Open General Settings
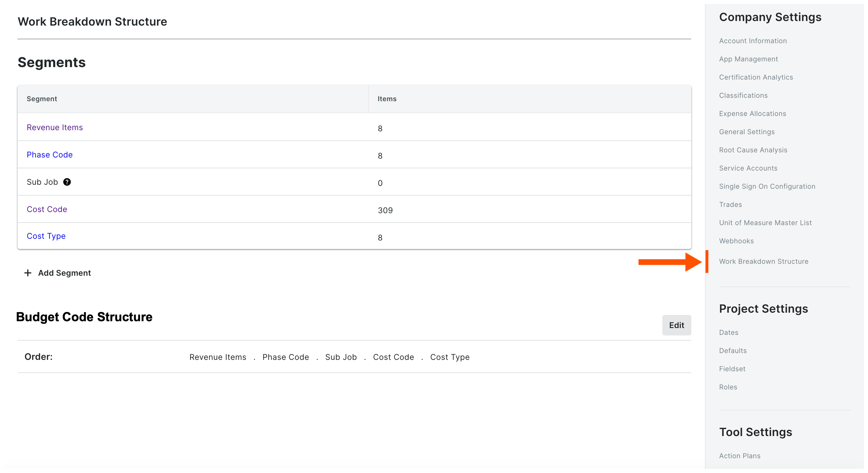The height and width of the screenshot is (473, 868). click(x=747, y=132)
